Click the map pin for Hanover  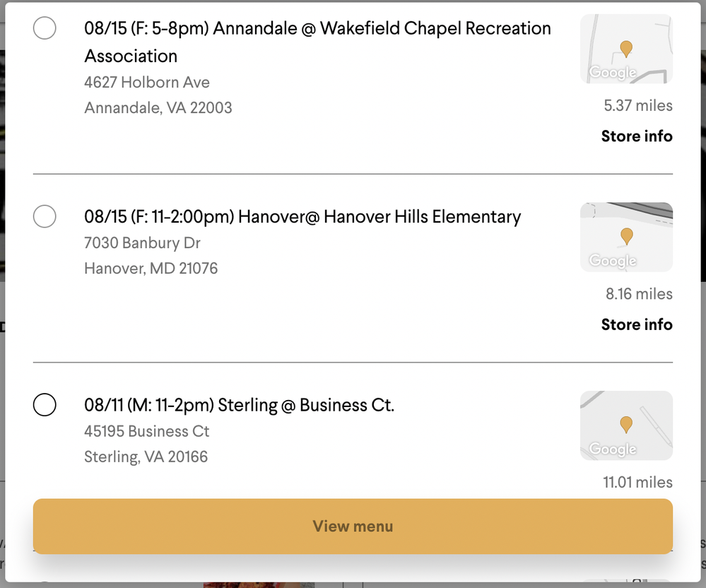[626, 236]
